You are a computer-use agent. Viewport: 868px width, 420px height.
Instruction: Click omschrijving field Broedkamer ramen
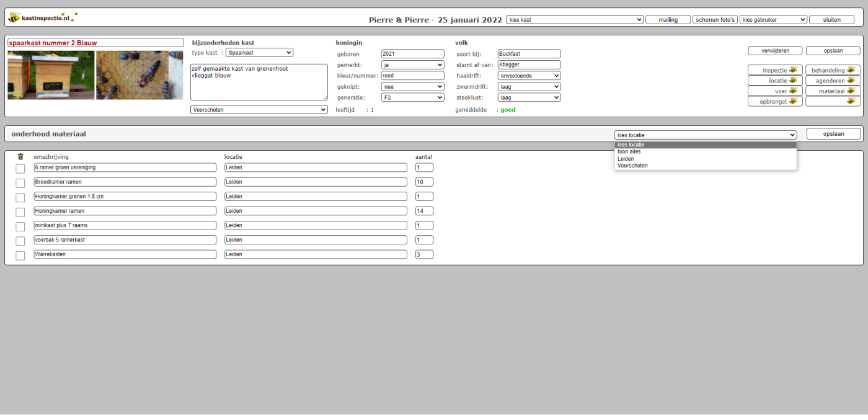pyautogui.click(x=125, y=182)
